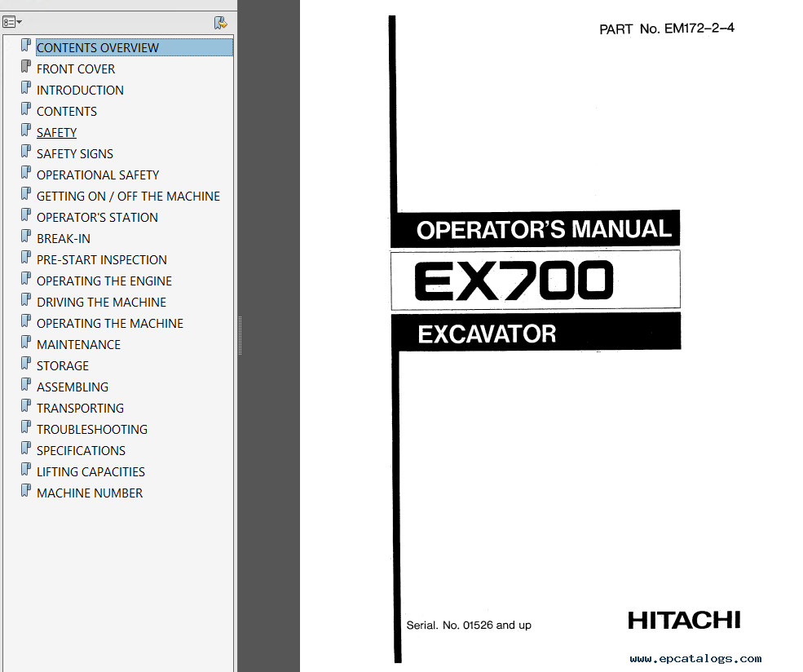This screenshot has width=803, height=672.
Task: Click the bookmark icon beside STORAGE
Action: (25, 364)
